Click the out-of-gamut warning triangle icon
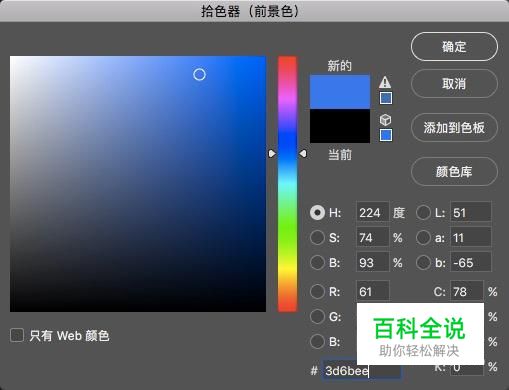 (x=385, y=82)
